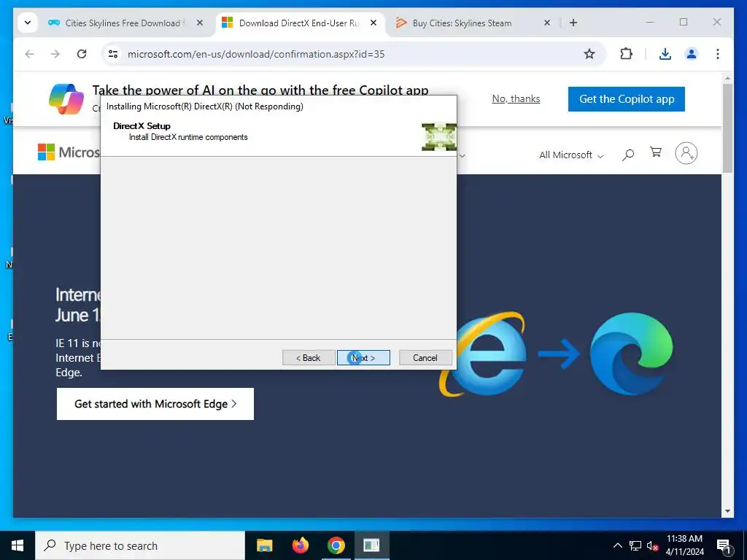Click the network icon in system tray
This screenshot has height=560, width=747.
tap(635, 545)
